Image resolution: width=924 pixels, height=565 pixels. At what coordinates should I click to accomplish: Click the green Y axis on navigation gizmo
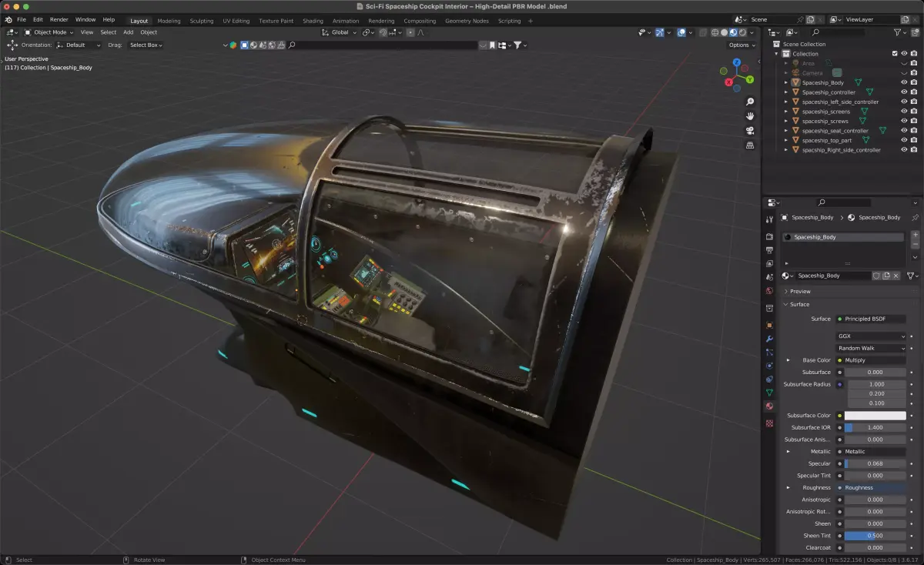[x=749, y=79]
